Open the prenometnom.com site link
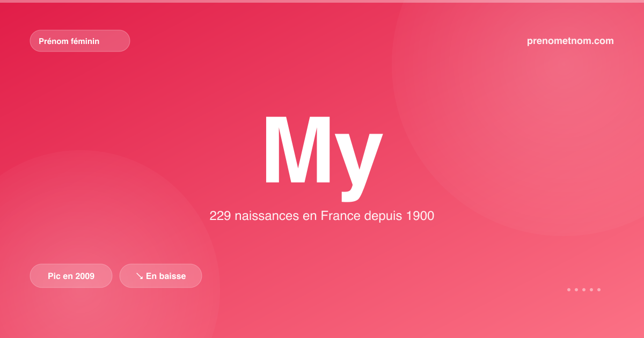 (570, 41)
